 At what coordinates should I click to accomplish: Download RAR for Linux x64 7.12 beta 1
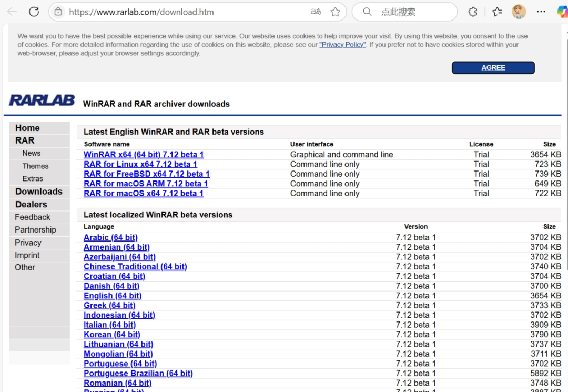click(140, 164)
